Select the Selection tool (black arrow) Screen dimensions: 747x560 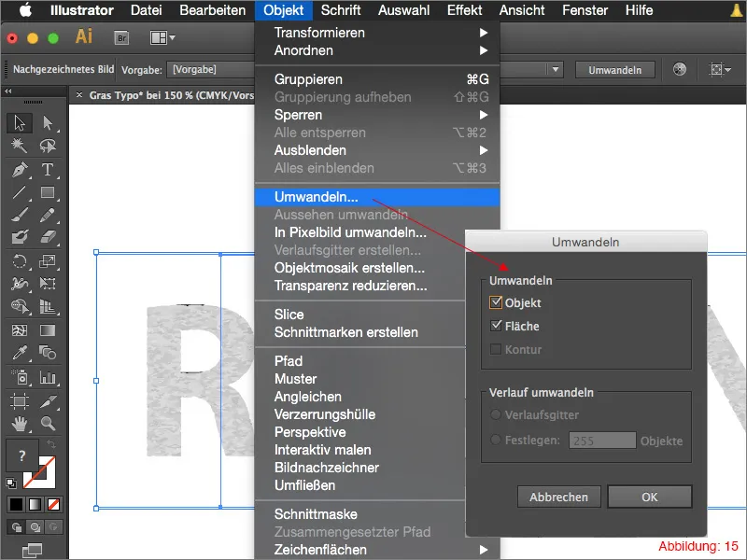(20, 122)
